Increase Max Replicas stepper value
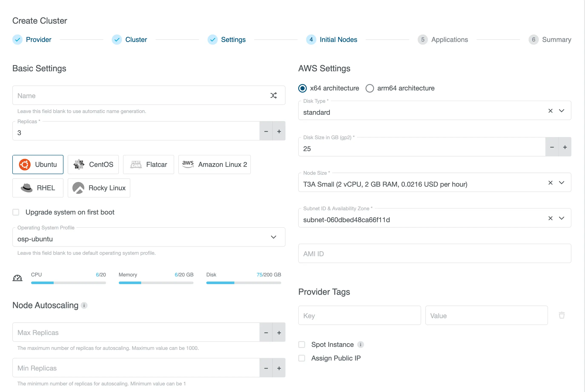 pos(279,332)
